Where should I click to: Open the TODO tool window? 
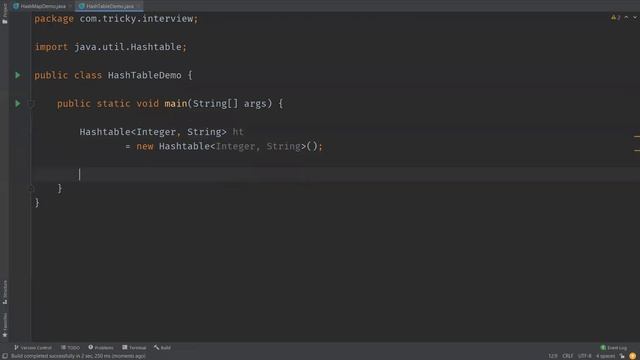pos(70,348)
